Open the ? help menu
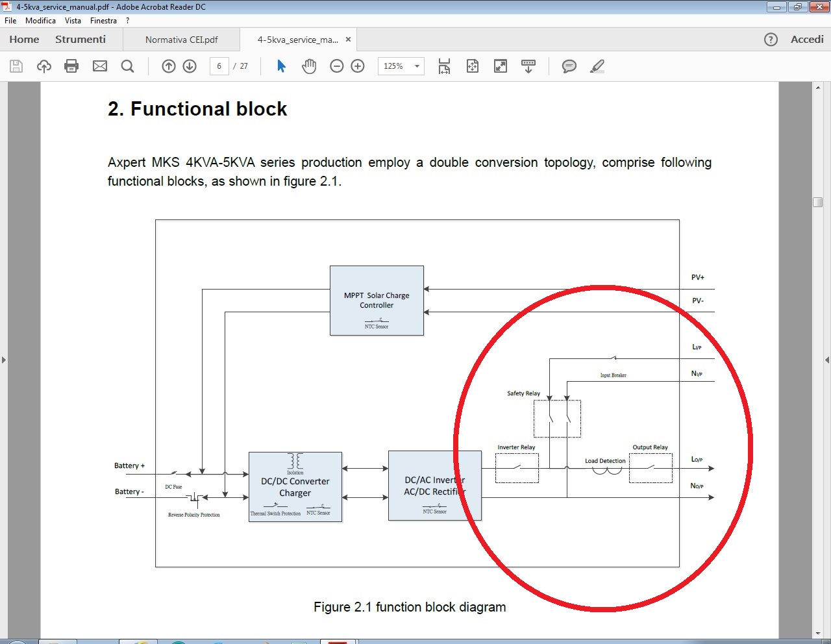This screenshot has height=644, width=831. [x=128, y=21]
